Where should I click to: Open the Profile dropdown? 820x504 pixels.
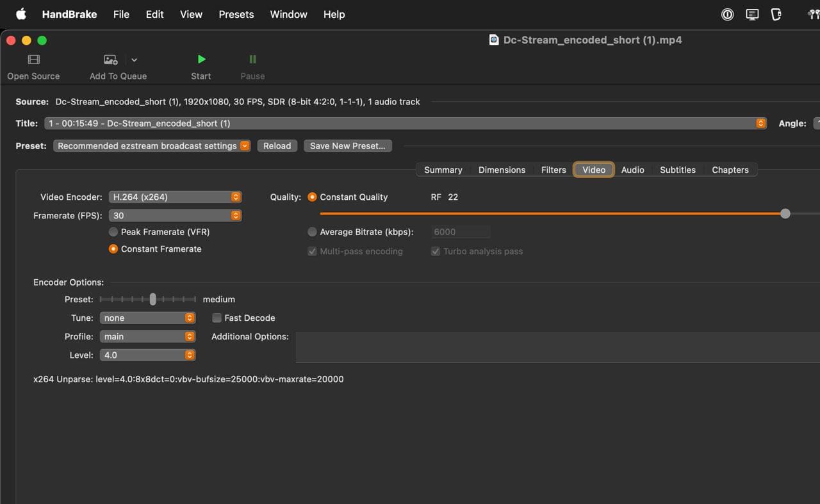click(x=147, y=336)
